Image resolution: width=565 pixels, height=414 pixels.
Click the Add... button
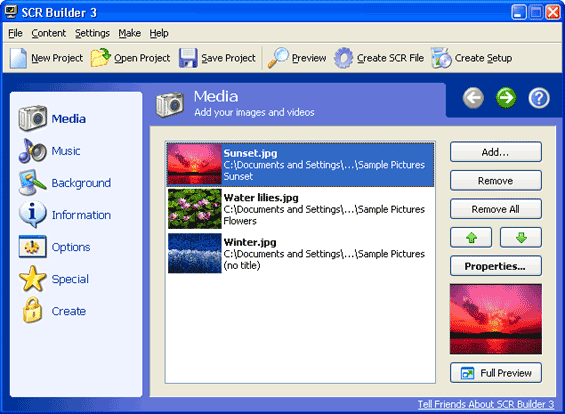tap(495, 152)
